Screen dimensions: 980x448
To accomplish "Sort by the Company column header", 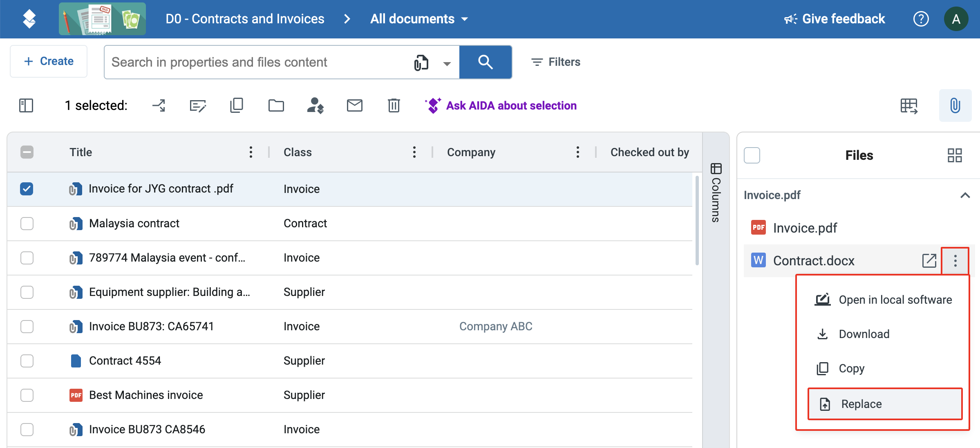I will pos(471,152).
